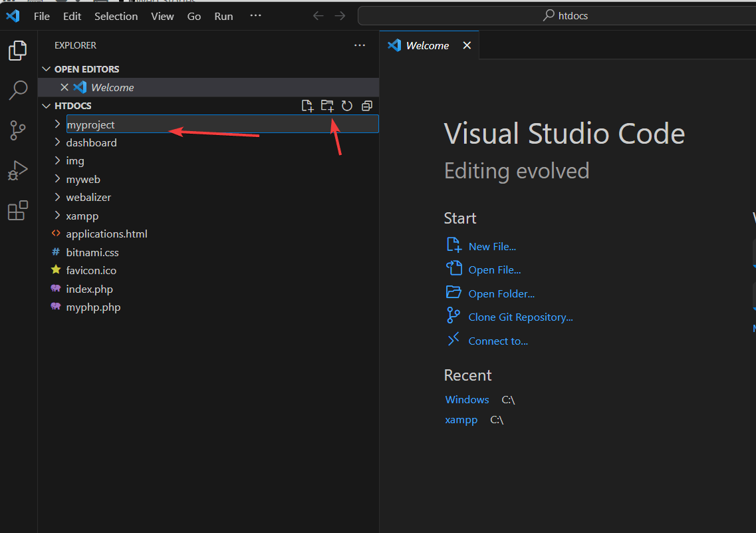Select the Source Control icon
756x533 pixels.
(18, 130)
